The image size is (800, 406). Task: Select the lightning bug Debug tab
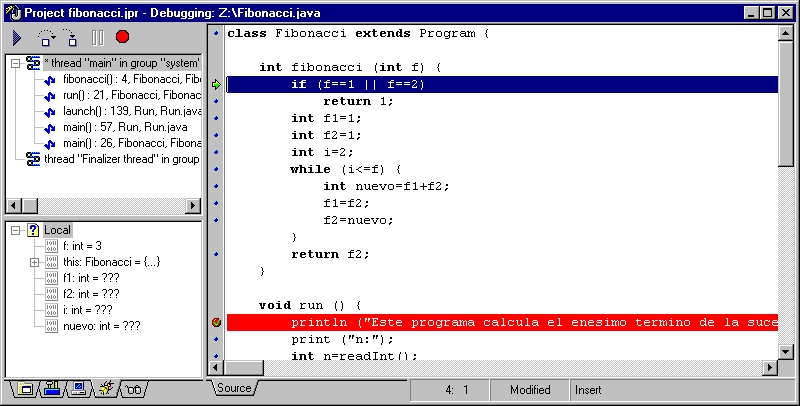coord(107,390)
